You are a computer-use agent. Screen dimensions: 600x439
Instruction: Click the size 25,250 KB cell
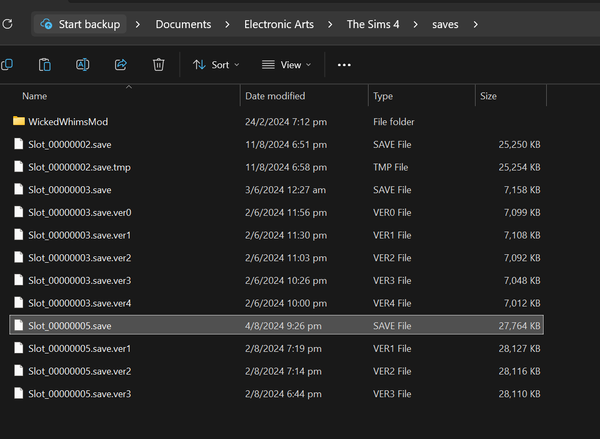[519, 144]
